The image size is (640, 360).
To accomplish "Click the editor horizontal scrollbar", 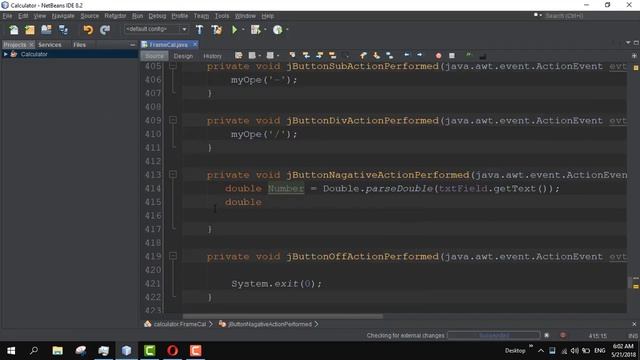I will pyautogui.click(x=282, y=316).
